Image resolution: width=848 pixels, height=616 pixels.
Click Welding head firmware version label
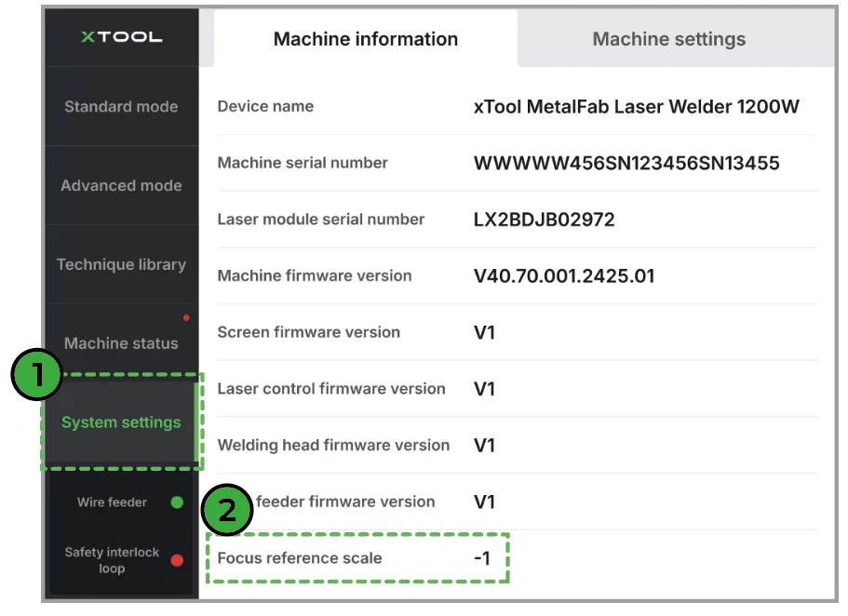point(333,445)
